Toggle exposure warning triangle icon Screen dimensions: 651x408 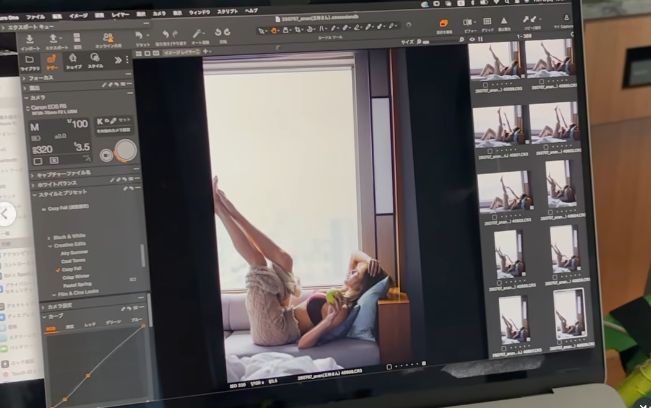click(x=504, y=20)
